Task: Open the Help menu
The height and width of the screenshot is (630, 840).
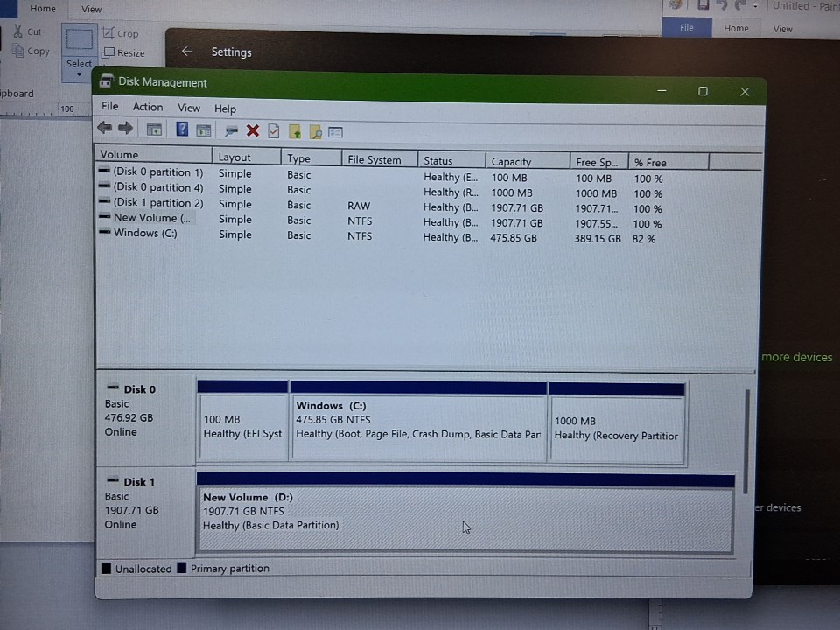Action: (225, 108)
